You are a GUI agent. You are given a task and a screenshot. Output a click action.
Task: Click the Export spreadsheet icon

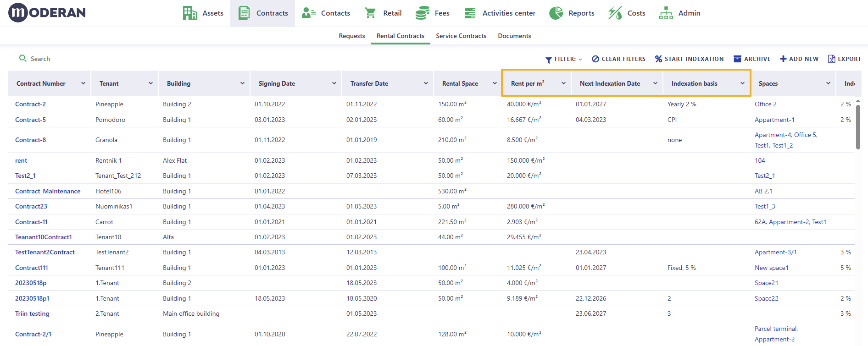click(831, 59)
